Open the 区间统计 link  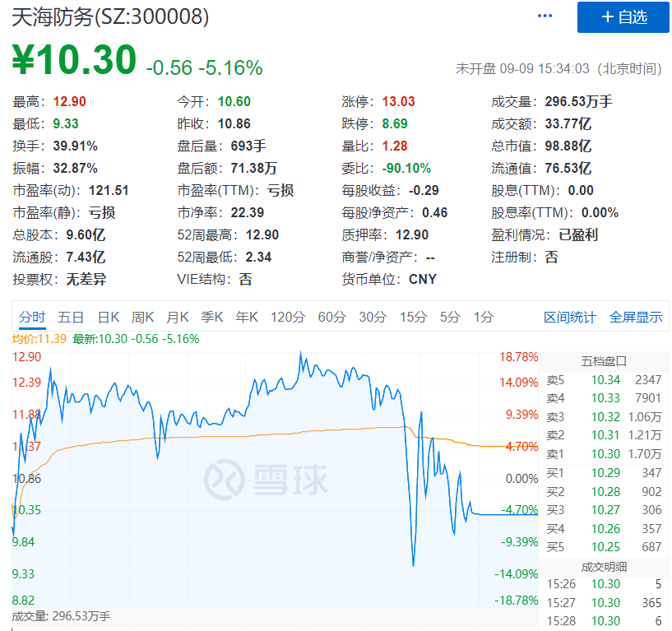(570, 318)
